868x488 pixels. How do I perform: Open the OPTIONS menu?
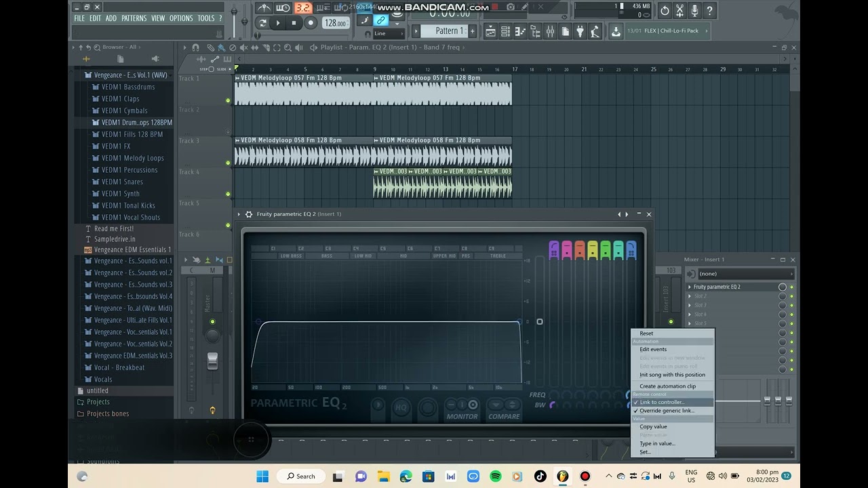(x=181, y=18)
